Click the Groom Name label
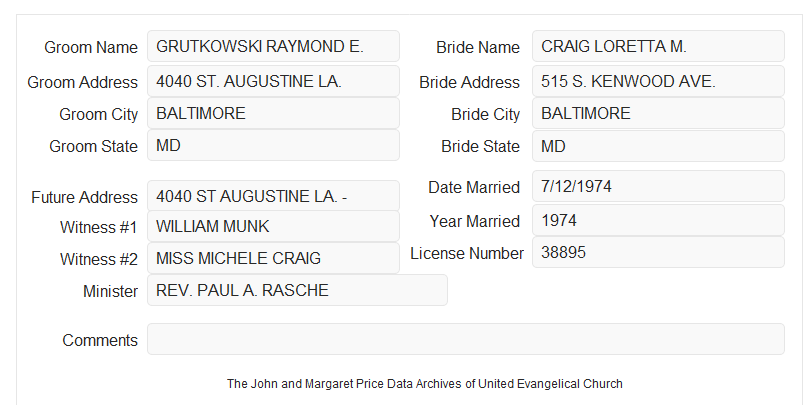 pyautogui.click(x=91, y=47)
